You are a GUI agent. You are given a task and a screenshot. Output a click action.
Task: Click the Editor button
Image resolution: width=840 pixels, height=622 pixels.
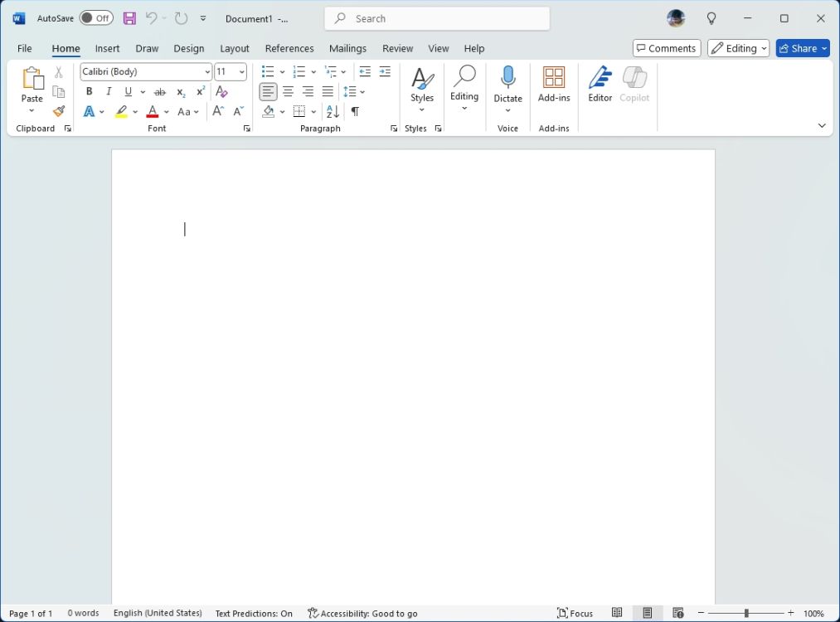600,85
